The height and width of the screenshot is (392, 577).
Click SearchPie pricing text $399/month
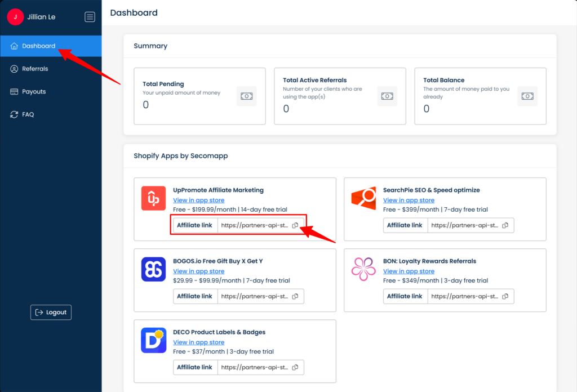tap(420, 210)
